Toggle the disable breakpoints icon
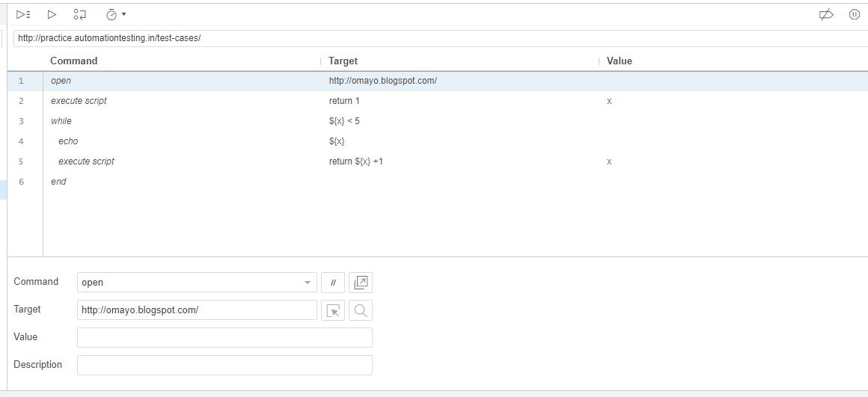This screenshot has height=397, width=868. pyautogui.click(x=826, y=14)
